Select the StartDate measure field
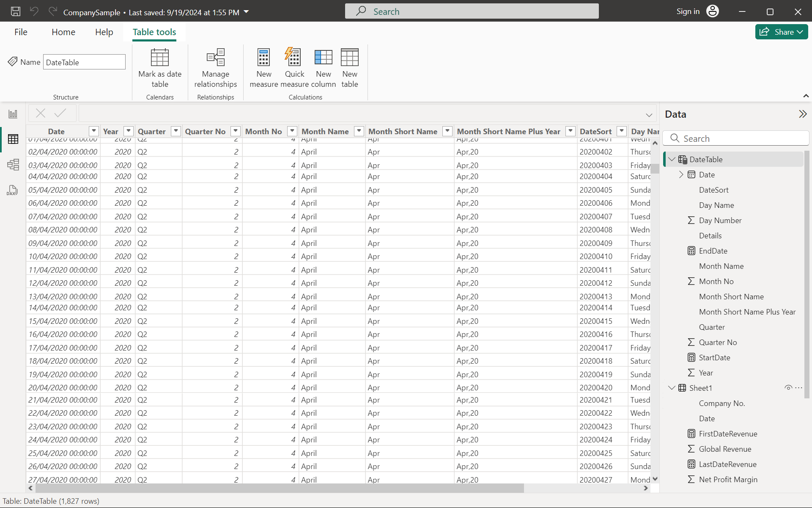Image resolution: width=812 pixels, height=508 pixels. [714, 357]
